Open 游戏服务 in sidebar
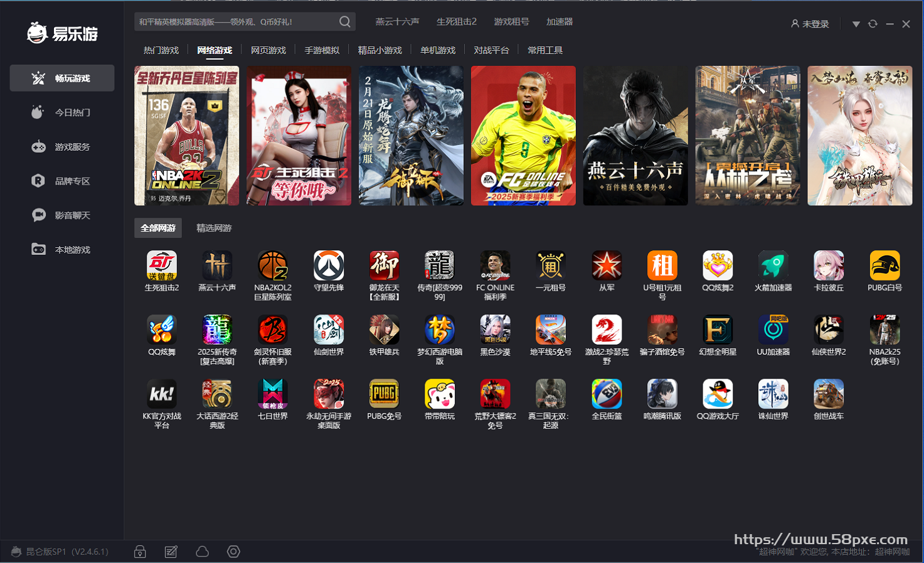The height and width of the screenshot is (563, 924). pos(62,147)
